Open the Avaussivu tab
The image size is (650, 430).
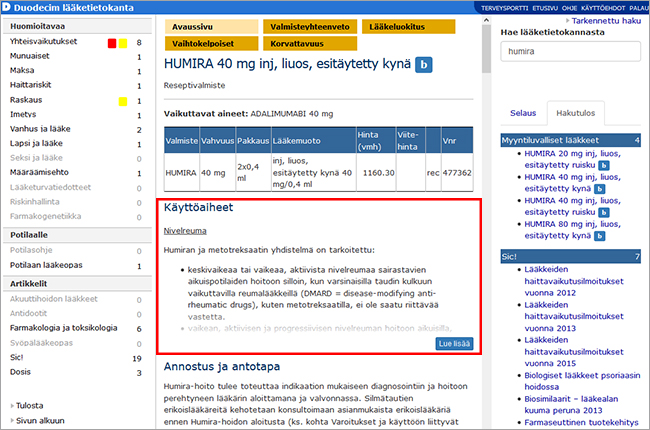[211, 27]
